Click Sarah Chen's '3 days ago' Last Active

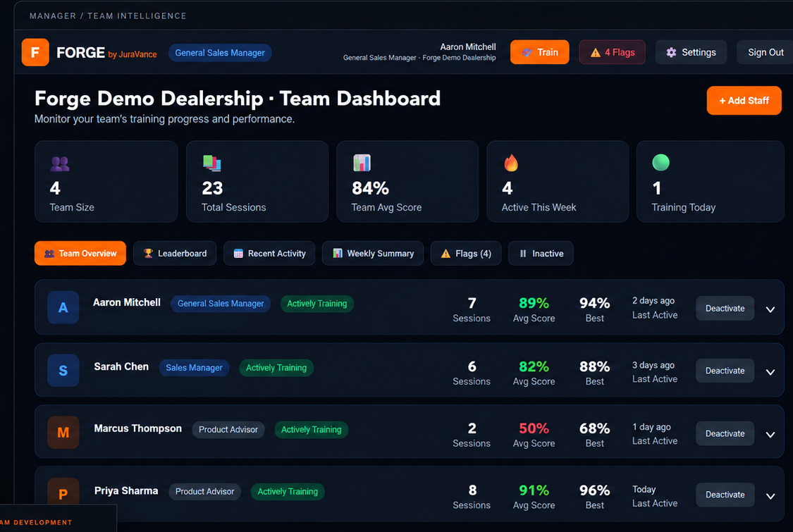pos(653,365)
